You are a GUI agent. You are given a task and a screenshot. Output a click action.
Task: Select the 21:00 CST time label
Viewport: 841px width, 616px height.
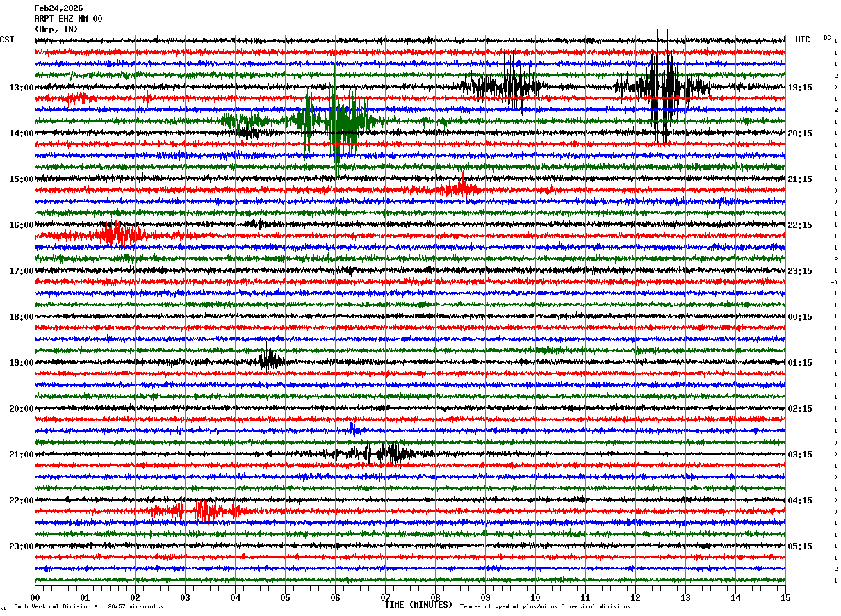coord(22,455)
